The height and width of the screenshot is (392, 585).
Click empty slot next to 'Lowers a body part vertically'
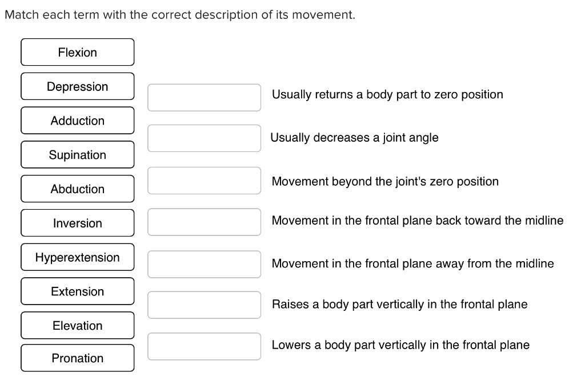[205, 346]
